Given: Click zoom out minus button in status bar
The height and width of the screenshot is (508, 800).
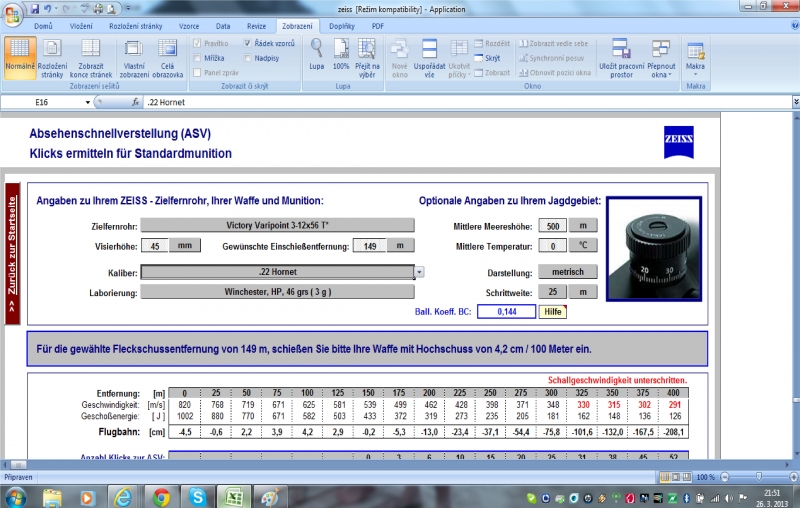Looking at the screenshot, I should [724, 477].
